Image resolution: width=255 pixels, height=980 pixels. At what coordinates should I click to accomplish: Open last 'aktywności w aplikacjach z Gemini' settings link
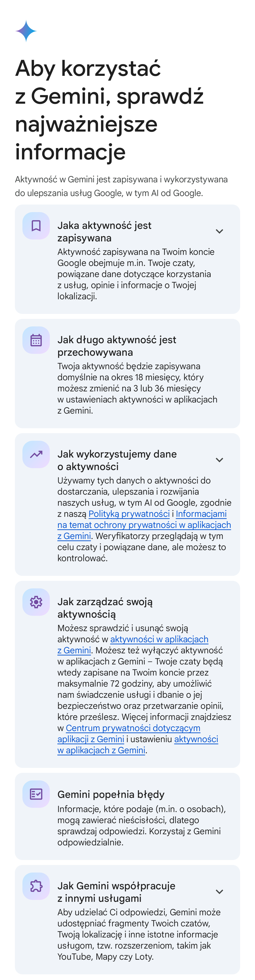(138, 745)
